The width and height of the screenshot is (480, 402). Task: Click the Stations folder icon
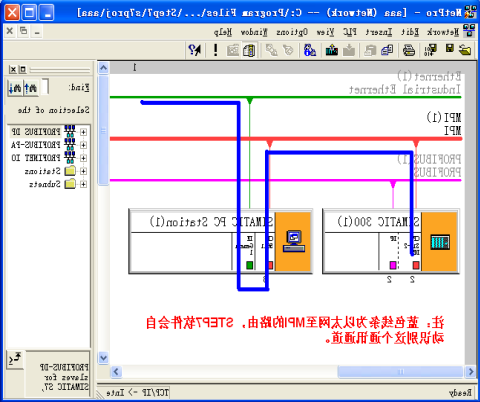70,171
